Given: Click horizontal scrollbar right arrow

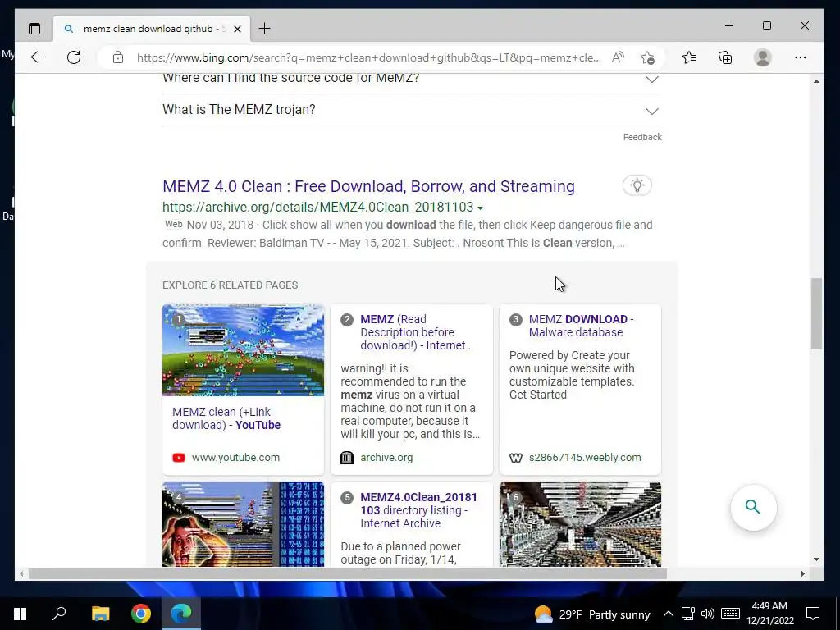Looking at the screenshot, I should (x=802, y=573).
